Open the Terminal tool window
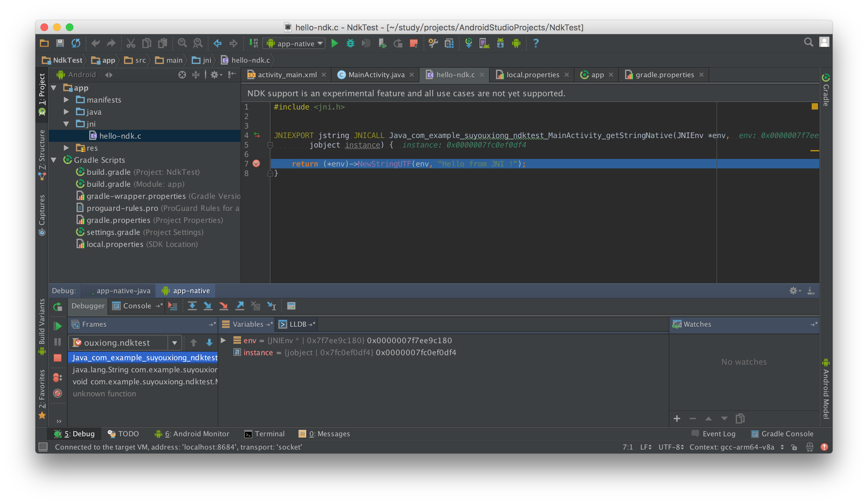Viewport: 868px width, 504px height. (x=264, y=434)
